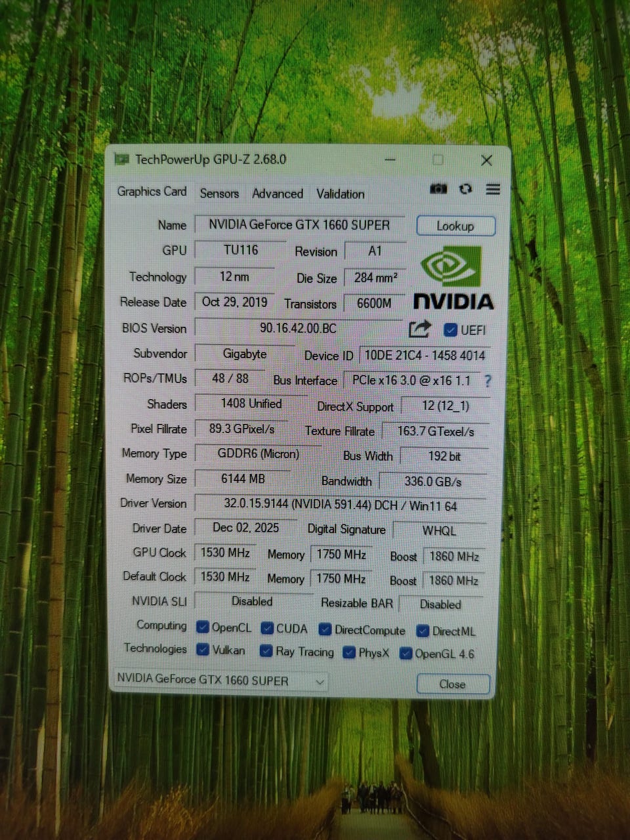Toggle the DirectCompute checkbox
Screen dimensions: 630x840
[x=325, y=630]
